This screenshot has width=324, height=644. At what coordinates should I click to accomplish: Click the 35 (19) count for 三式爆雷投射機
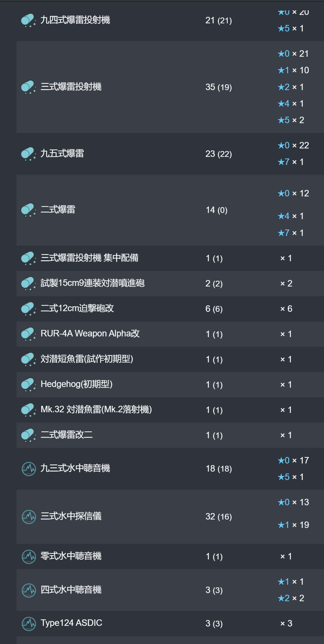coord(218,87)
